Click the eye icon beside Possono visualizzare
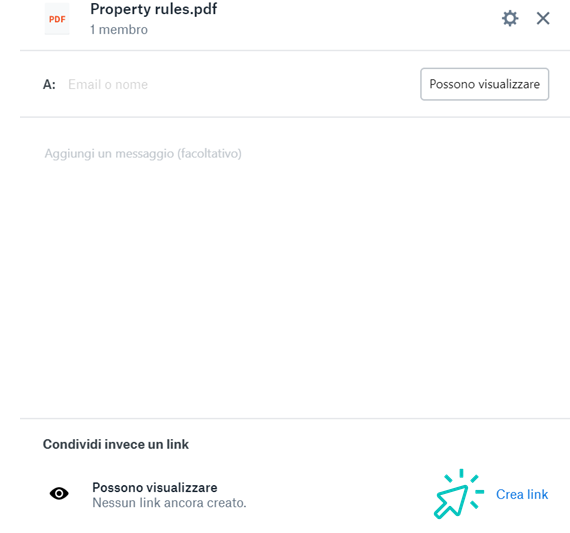Image resolution: width=570 pixels, height=533 pixels. click(59, 493)
